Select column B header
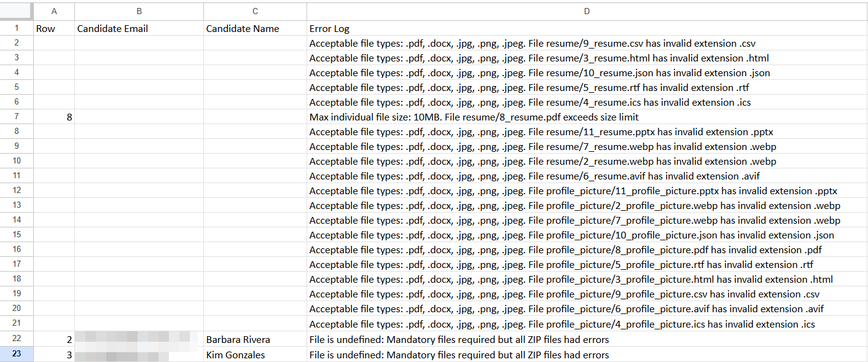This screenshot has height=362, width=868. (139, 11)
